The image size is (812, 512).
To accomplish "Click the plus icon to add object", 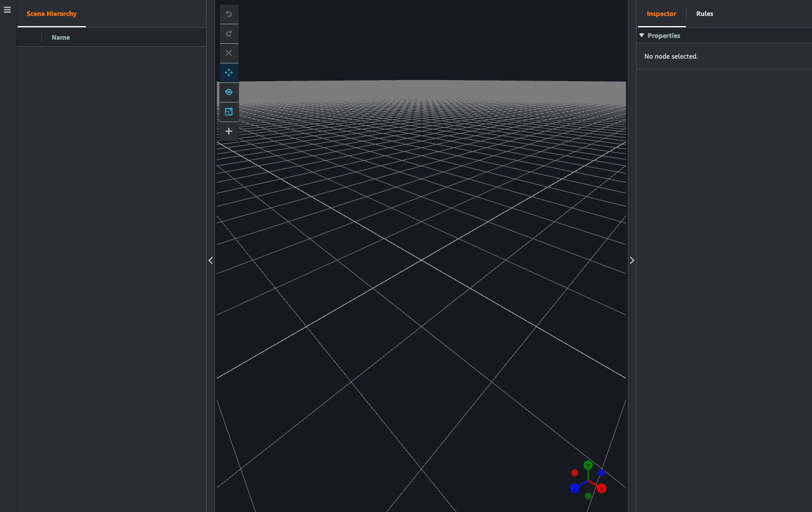I will [x=229, y=132].
